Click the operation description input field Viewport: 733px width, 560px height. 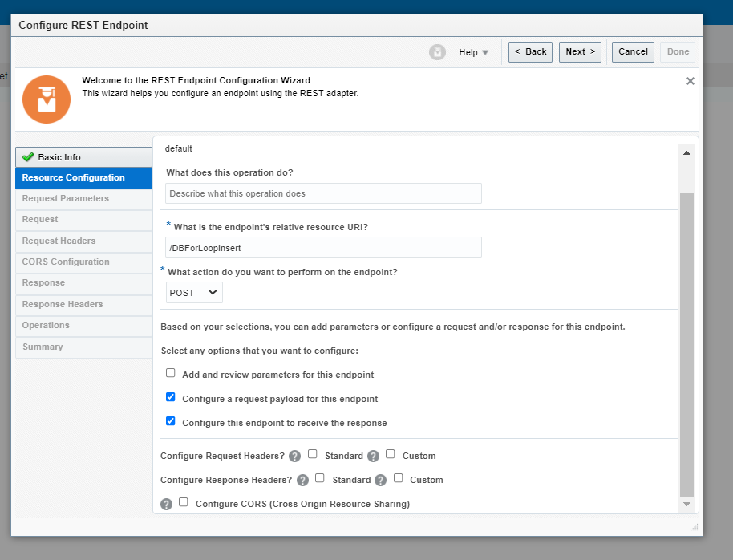coord(323,193)
